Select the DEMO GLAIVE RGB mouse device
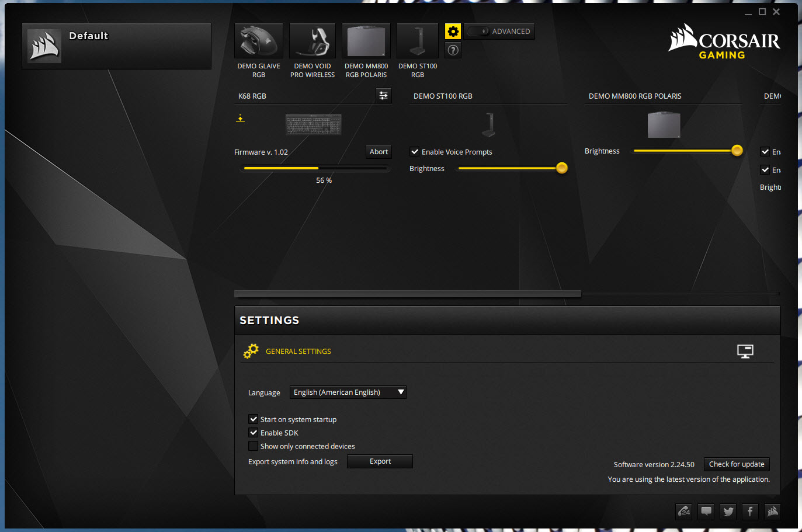The width and height of the screenshot is (802, 532). click(259, 41)
